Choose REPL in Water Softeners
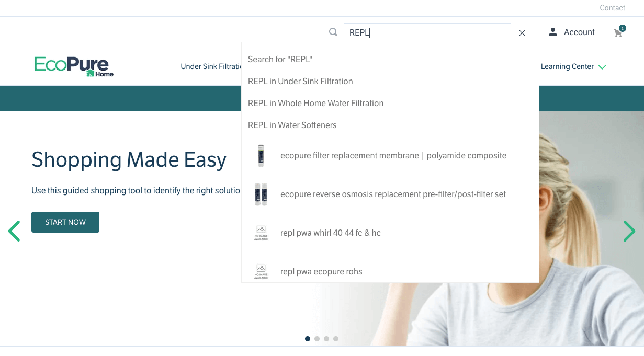 tap(292, 125)
